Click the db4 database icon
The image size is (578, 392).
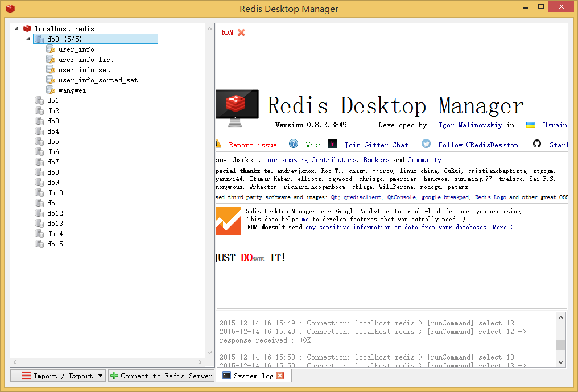click(39, 131)
